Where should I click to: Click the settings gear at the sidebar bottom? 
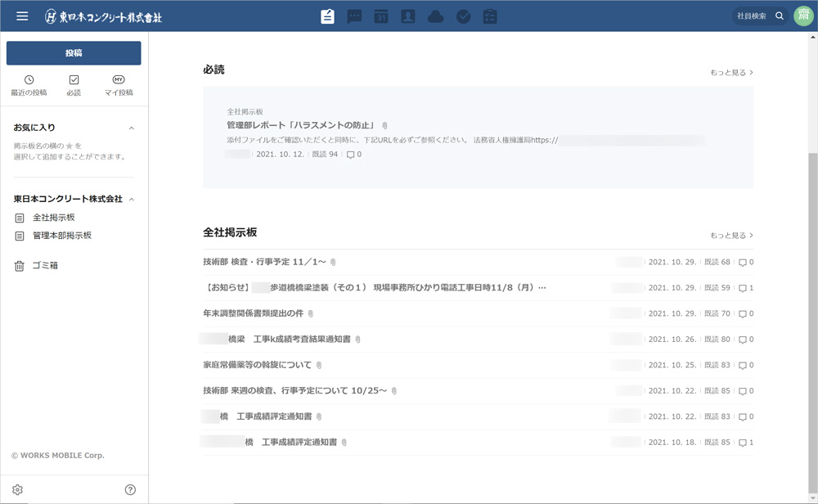click(18, 490)
